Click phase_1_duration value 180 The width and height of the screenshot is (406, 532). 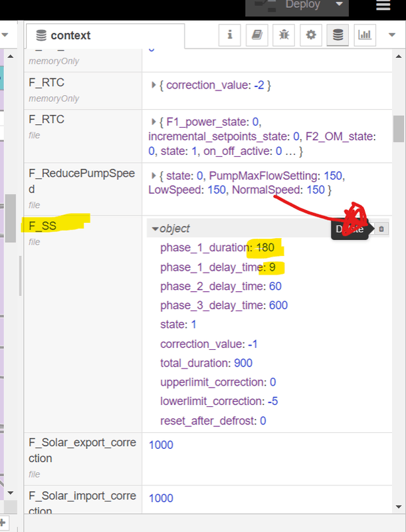[265, 247]
